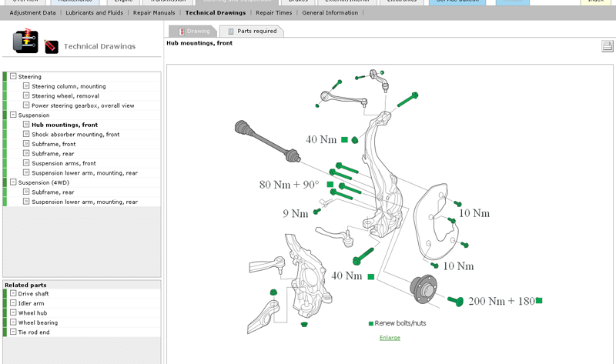Open Shock absorber mounting, front drawing
Viewport: 616px width, 364px height.
coord(75,135)
